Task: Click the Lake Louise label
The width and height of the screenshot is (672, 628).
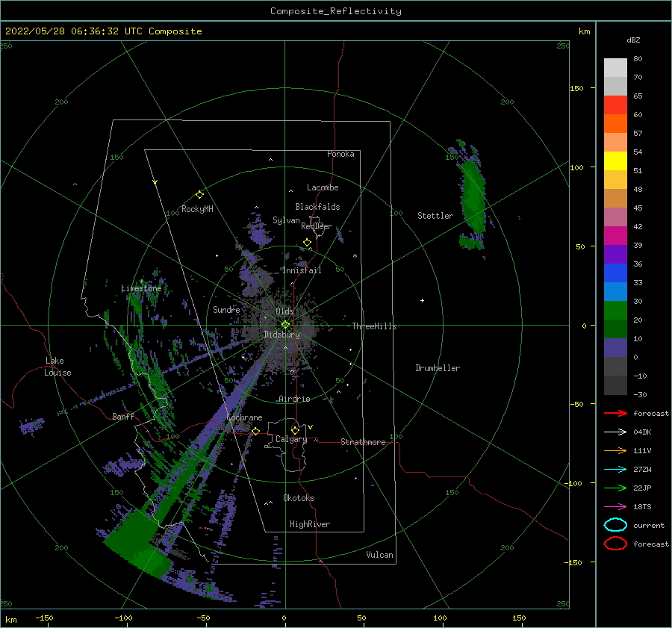Action: [57, 367]
